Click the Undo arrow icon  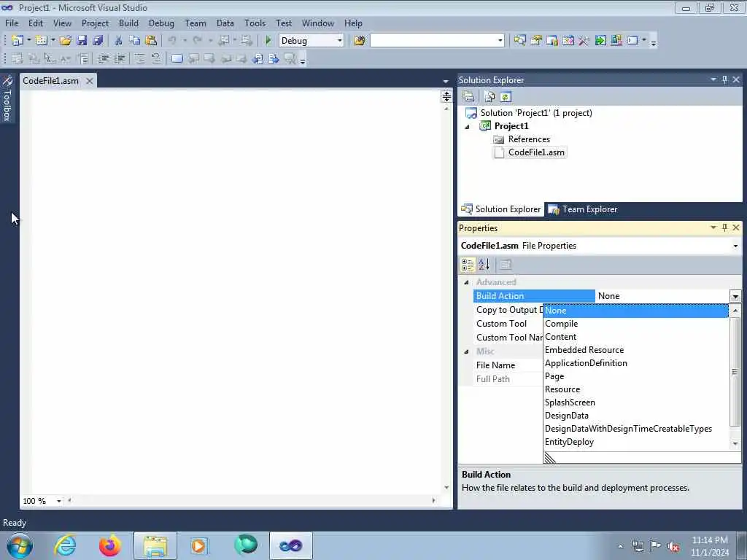(x=172, y=41)
